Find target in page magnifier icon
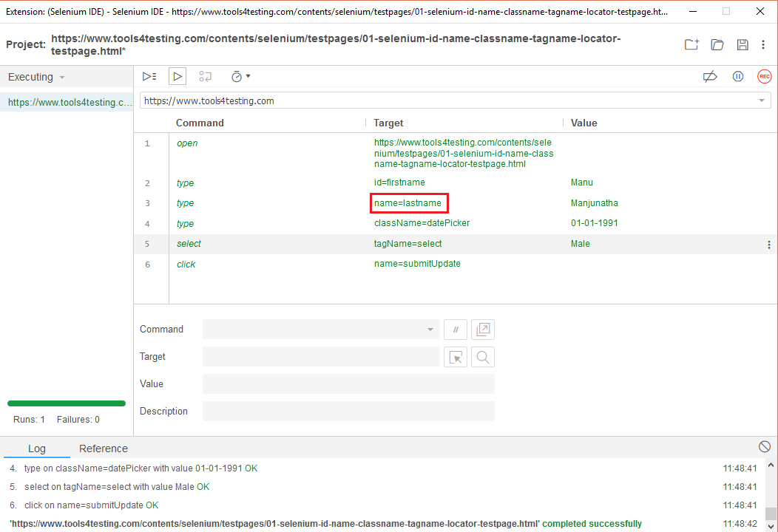This screenshot has height=532, width=778. point(483,357)
